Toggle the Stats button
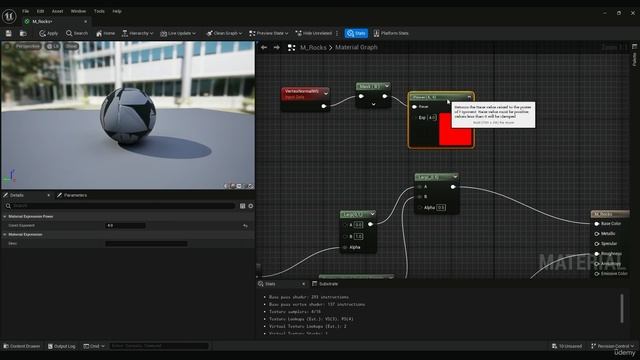Viewport: 640px width, 360px height. click(356, 33)
